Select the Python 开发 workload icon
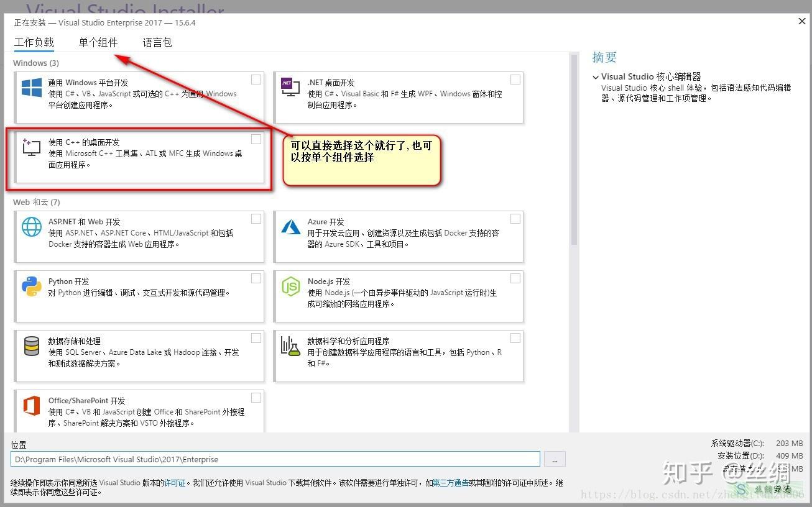812x507 pixels. coord(31,286)
